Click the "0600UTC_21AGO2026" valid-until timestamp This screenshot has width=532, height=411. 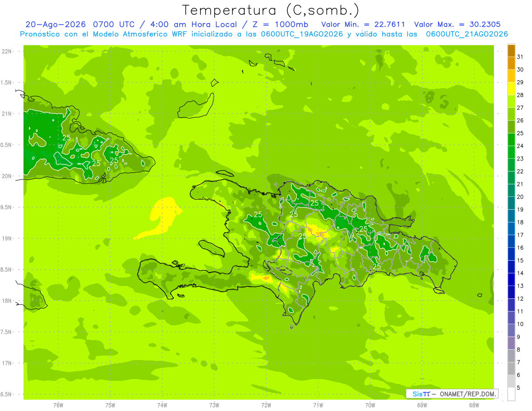pyautogui.click(x=467, y=34)
